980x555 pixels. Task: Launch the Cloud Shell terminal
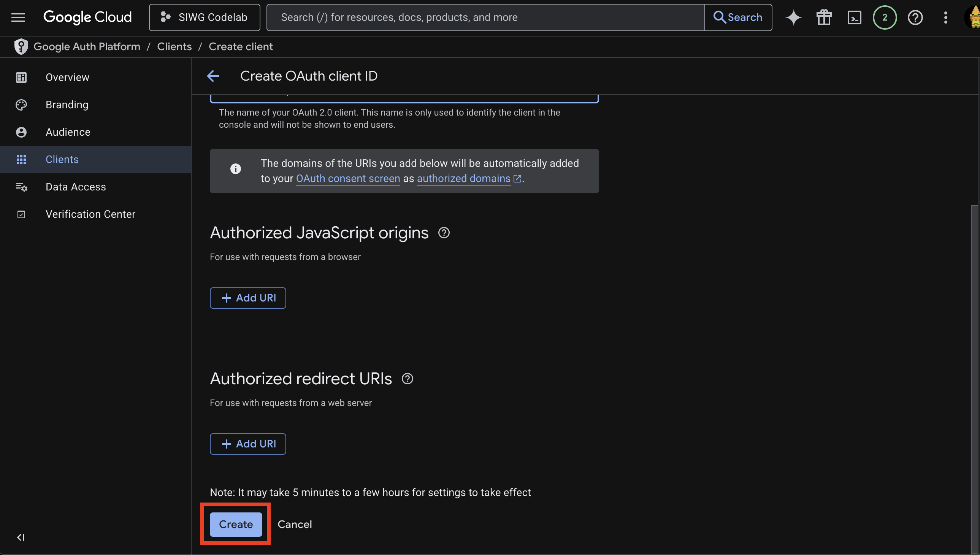[854, 17]
